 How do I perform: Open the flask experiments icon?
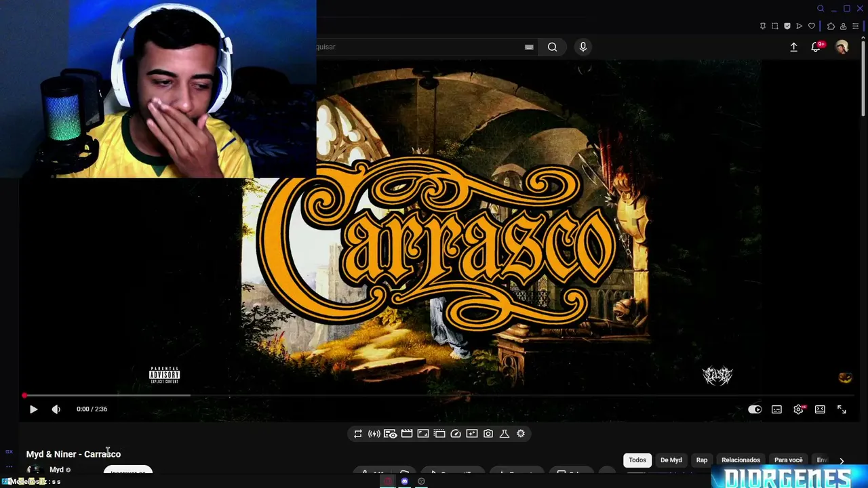[x=505, y=434]
